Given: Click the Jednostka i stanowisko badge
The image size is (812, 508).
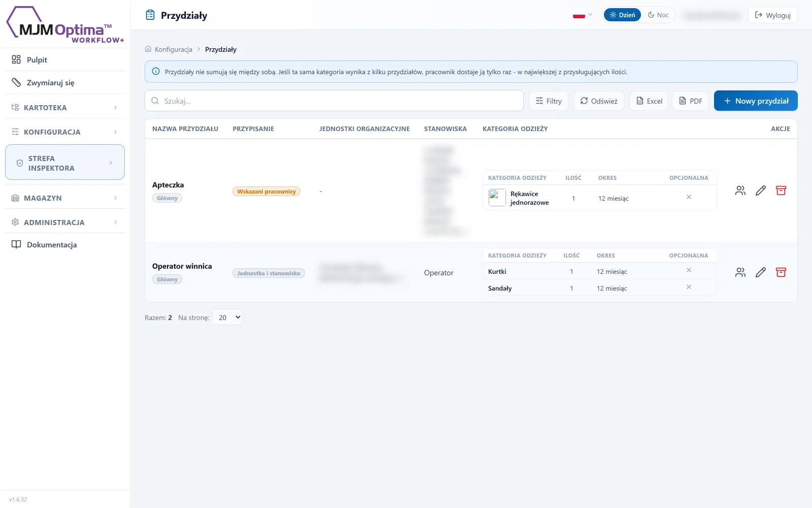Looking at the screenshot, I should 268,273.
